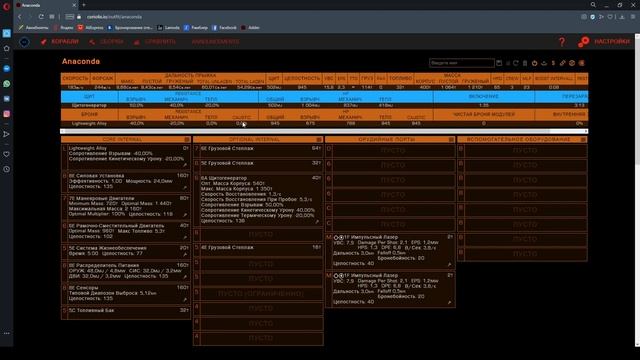Viewport: 640px width, 360px height.
Task: Open the ВСПОМОГАТЕЛЬНОЕ ОБОРУДОВАНИЕ section menu icon
Action: click(583, 140)
